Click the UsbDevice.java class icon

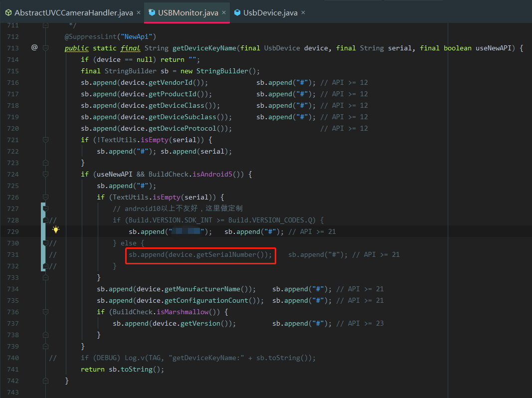[237, 12]
